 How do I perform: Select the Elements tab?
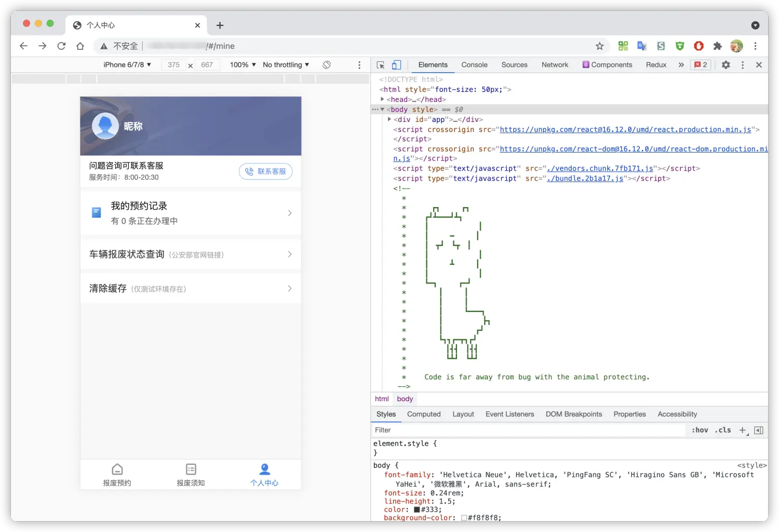point(433,65)
